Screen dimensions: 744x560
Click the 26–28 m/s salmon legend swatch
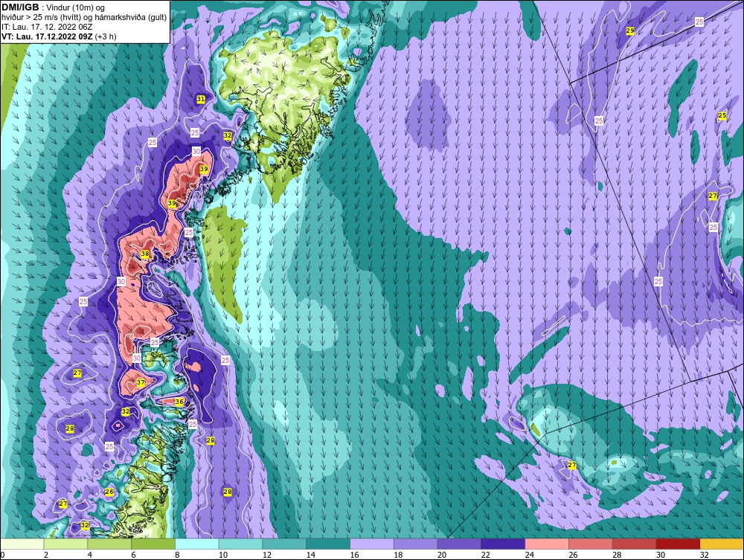[591, 544]
